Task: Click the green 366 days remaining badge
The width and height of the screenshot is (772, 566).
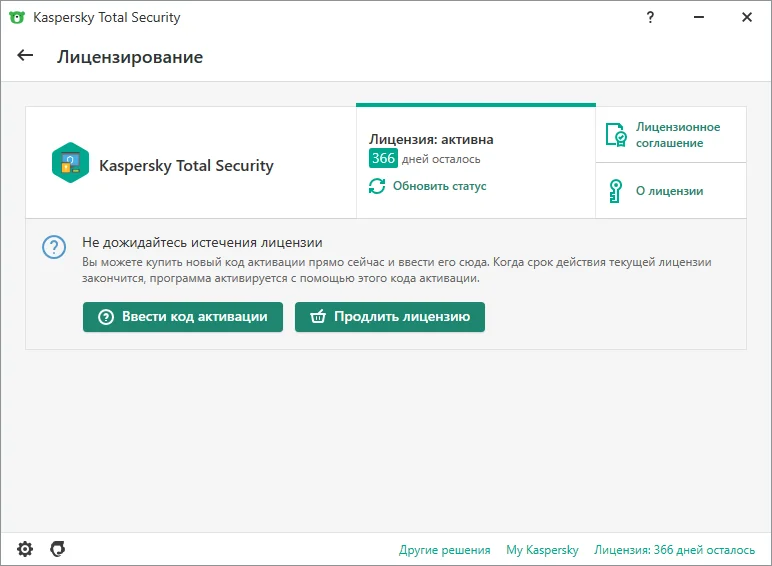Action: (383, 159)
